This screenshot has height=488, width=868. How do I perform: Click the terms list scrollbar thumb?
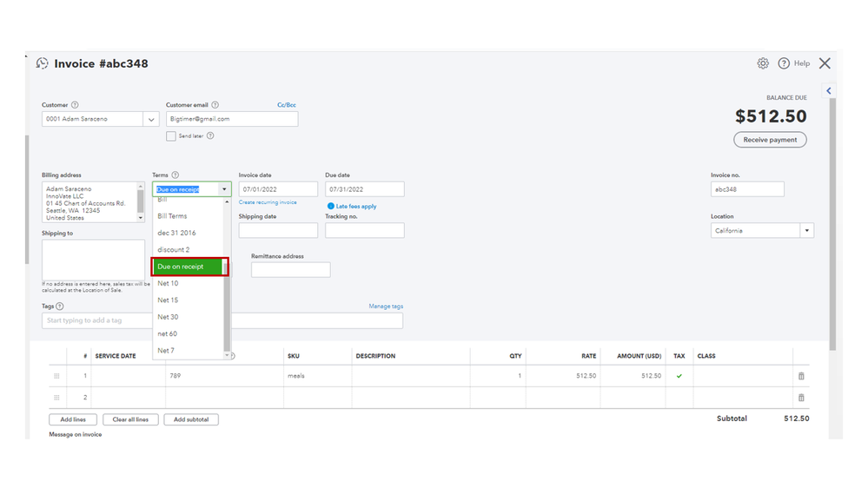[227, 307]
